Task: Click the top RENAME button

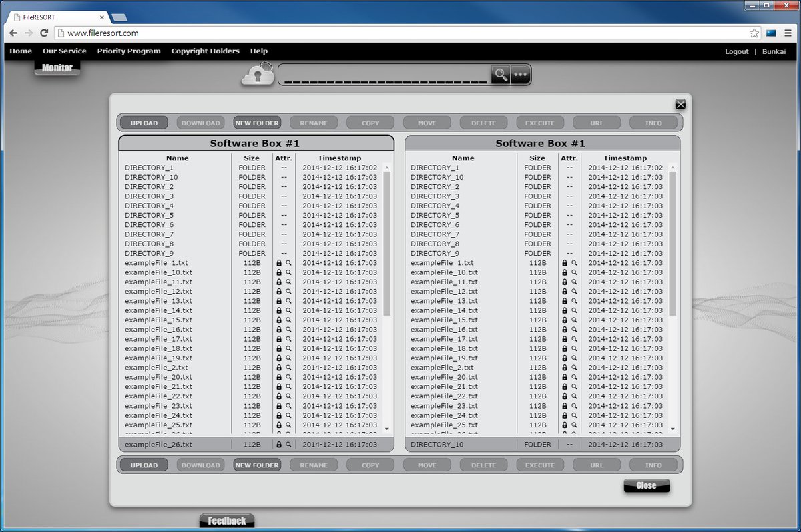Action: coord(314,123)
